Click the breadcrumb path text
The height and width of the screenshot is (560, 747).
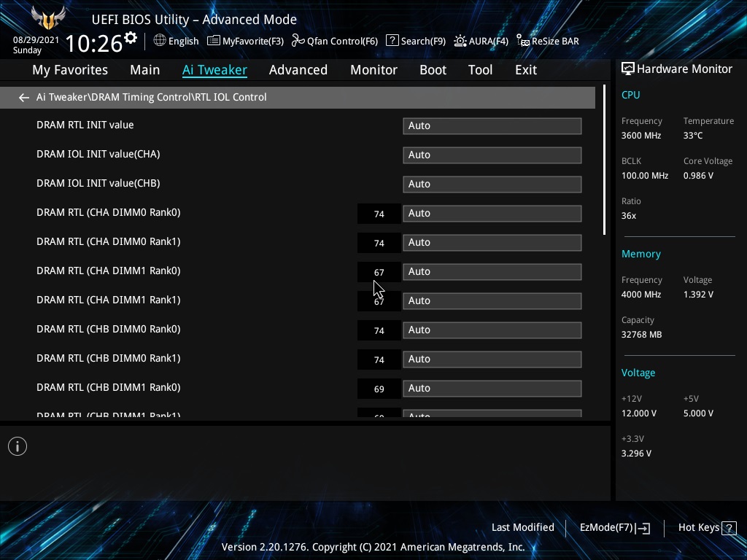point(152,97)
